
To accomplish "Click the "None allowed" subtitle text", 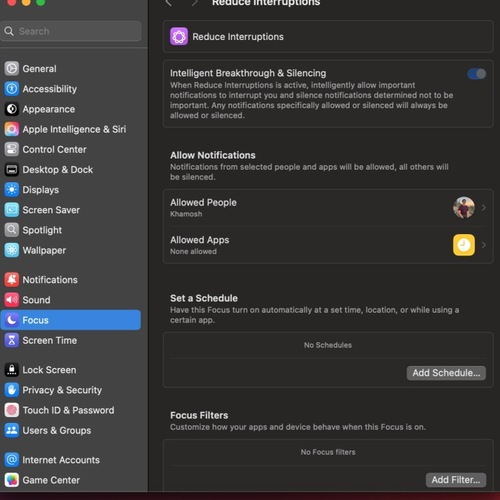I will click(193, 251).
